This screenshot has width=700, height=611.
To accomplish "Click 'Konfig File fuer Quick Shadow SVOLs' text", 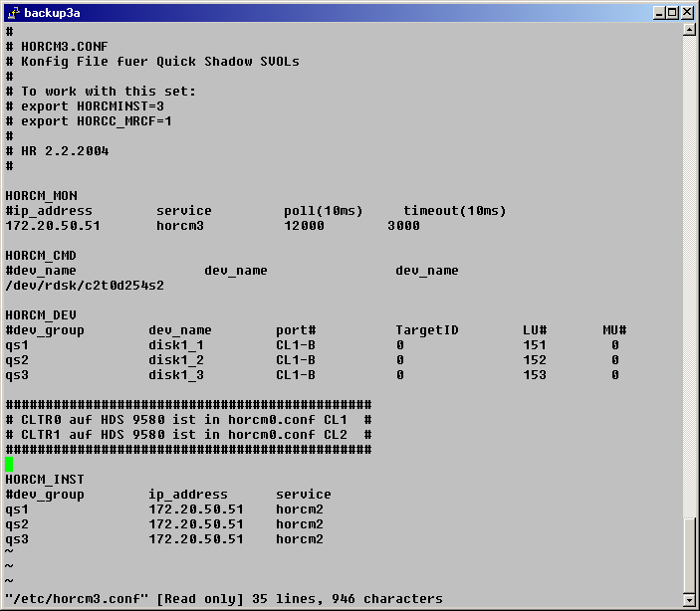I will tap(160, 61).
